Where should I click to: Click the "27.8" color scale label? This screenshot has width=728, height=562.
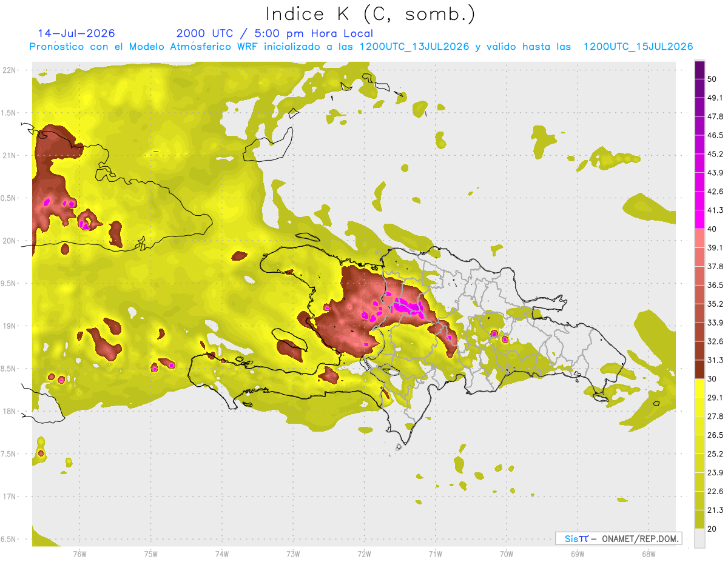click(x=715, y=416)
